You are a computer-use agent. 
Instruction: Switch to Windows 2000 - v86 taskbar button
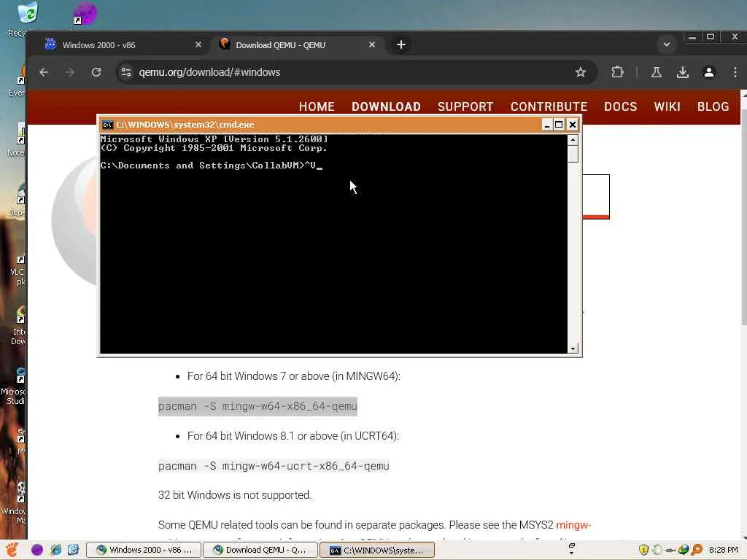[144, 550]
